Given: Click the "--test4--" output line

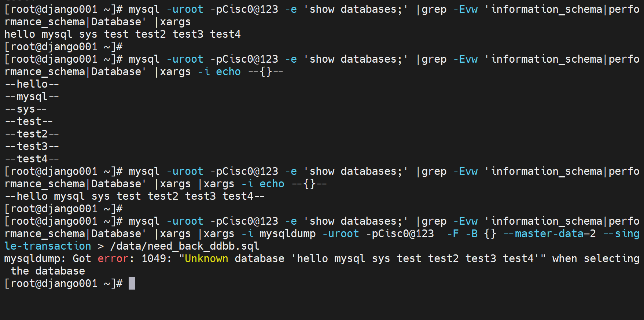Looking at the screenshot, I should click(32, 159).
